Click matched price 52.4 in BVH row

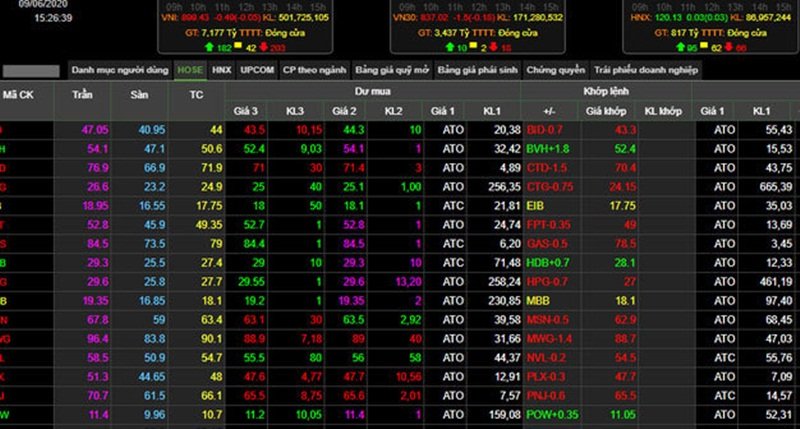(625, 149)
